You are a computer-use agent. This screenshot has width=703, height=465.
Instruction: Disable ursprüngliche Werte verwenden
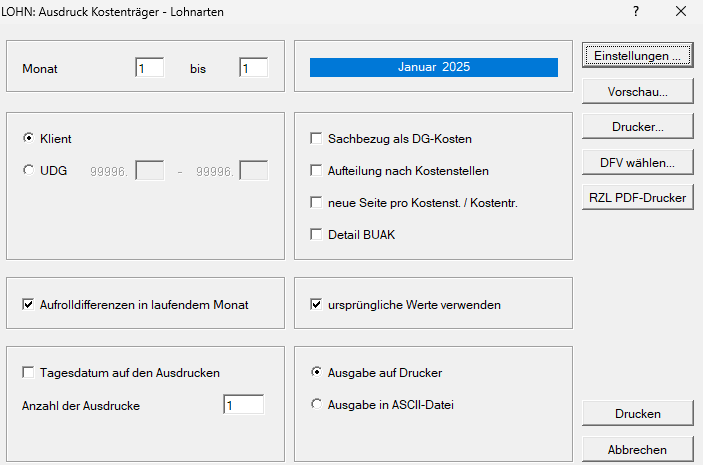(317, 304)
